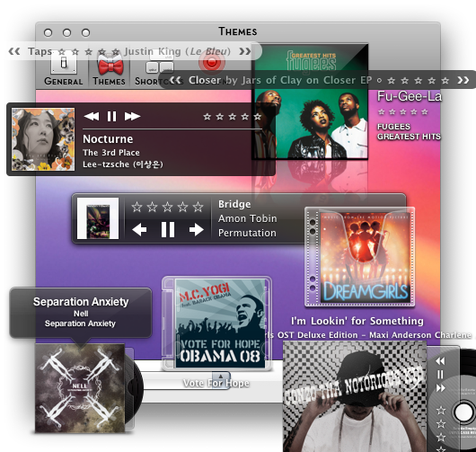Viewport: 476px width, 452px height.
Task: Rewind on the vinyl player strip
Action: [x=440, y=361]
